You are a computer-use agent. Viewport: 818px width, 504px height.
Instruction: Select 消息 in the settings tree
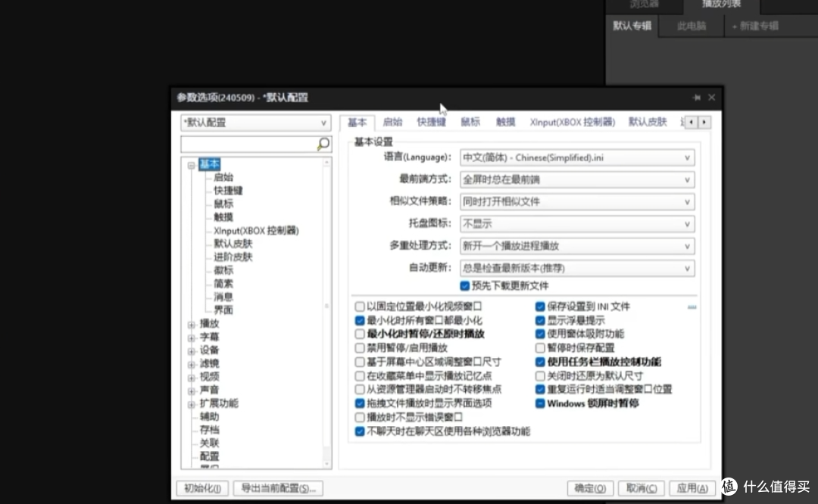pyautogui.click(x=223, y=297)
